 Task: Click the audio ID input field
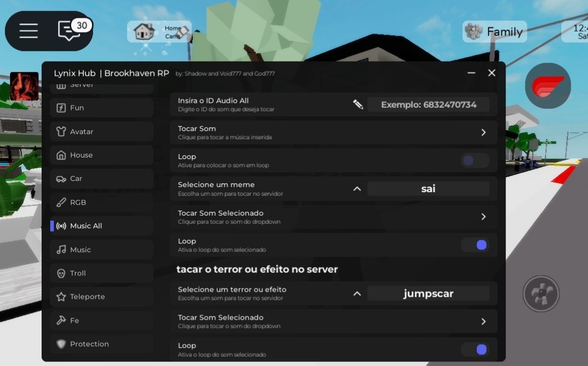428,105
